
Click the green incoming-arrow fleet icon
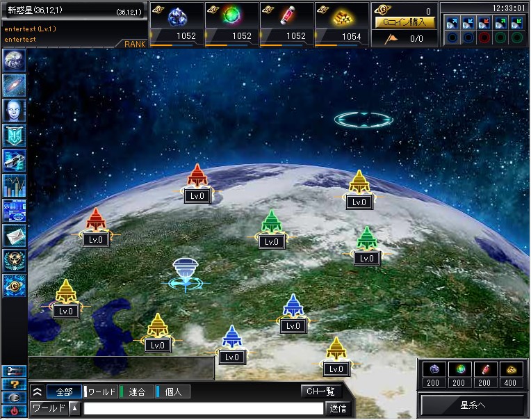click(x=517, y=23)
